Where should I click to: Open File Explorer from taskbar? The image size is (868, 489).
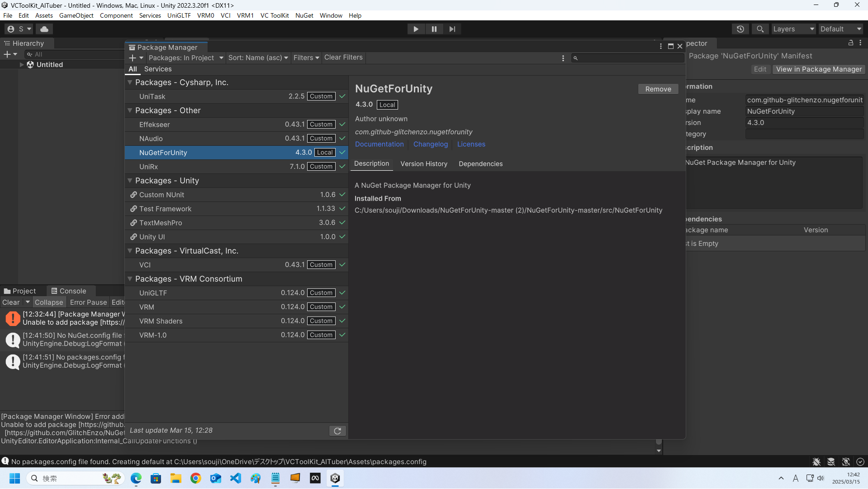tap(176, 479)
